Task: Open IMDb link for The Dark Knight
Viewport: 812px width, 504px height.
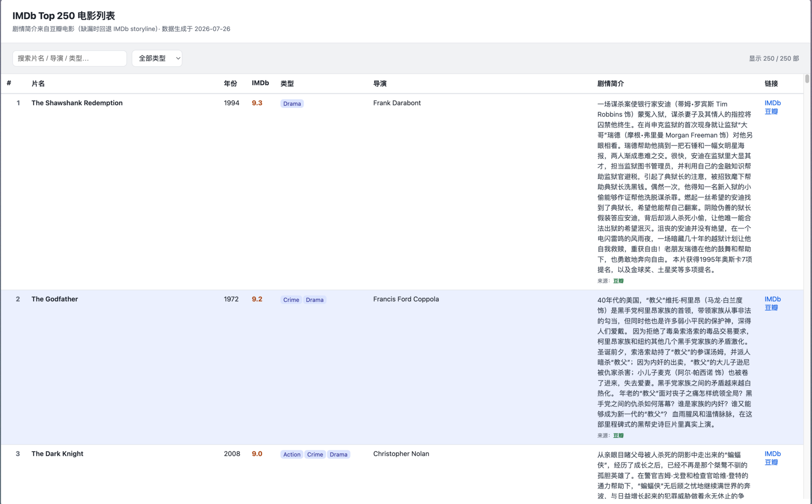Action: click(x=772, y=454)
